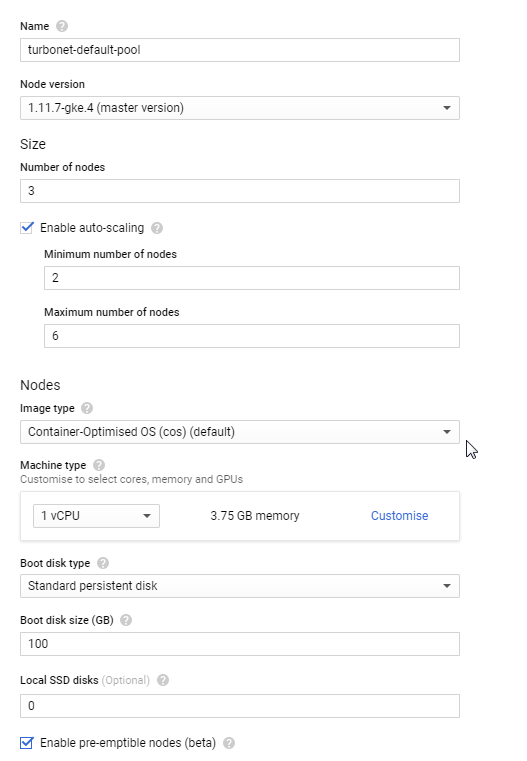Open Node version dropdown
This screenshot has height=761, width=527.
(240, 108)
